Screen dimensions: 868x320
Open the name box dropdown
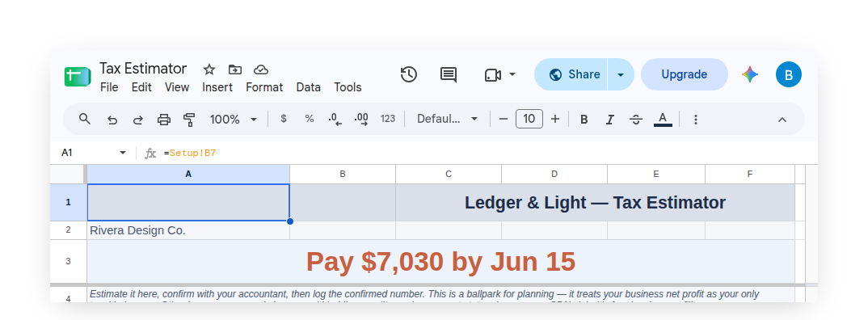(x=123, y=153)
